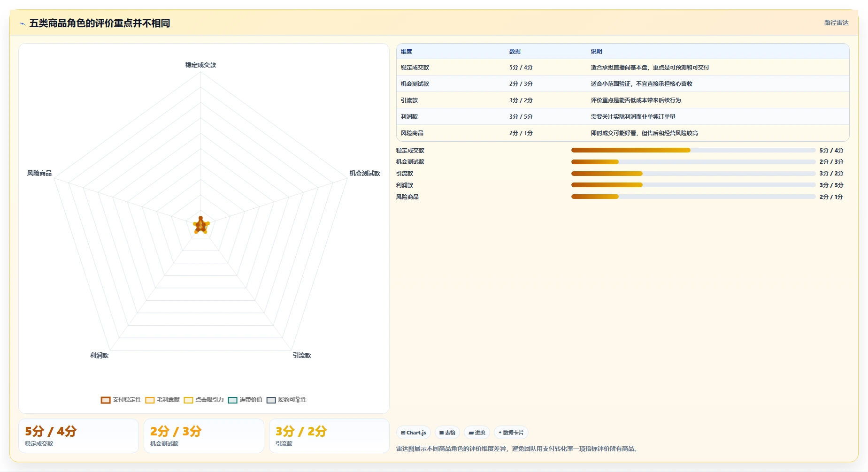
Task: Toggle the 支付稳定性 legend swatch
Action: click(105, 400)
